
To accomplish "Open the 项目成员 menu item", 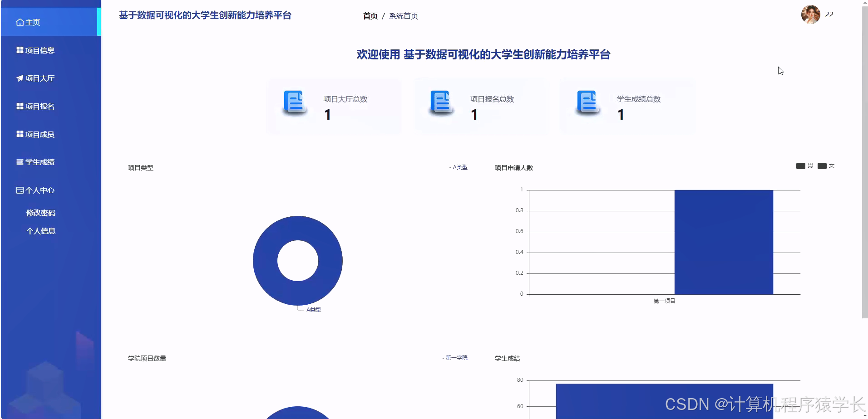I will click(50, 134).
